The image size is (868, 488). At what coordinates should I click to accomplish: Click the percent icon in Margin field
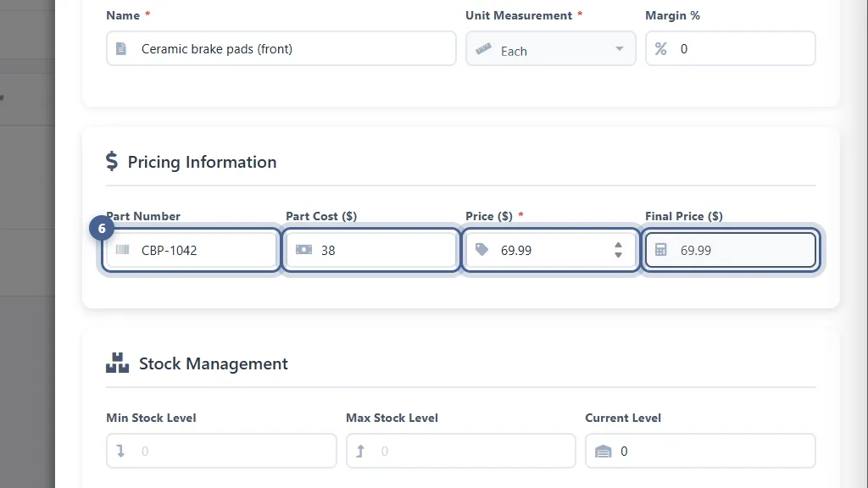coord(660,48)
